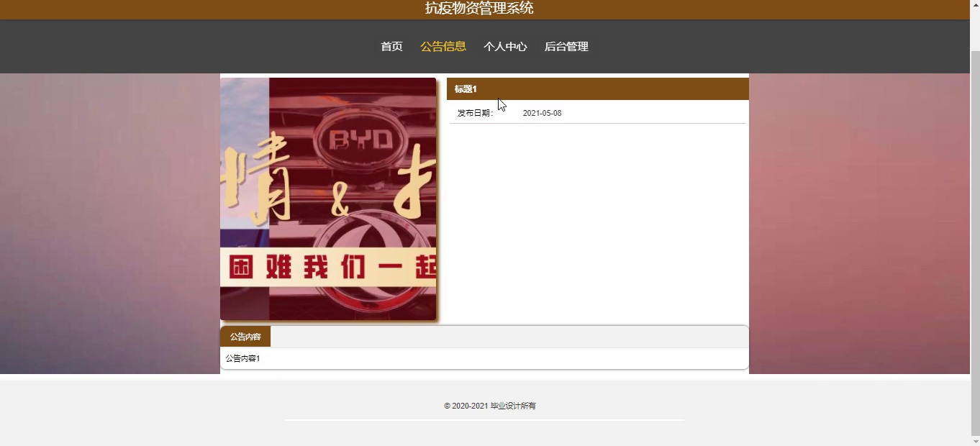Click the 标题1 announcement heading
The image size is (980, 446).
pos(466,89)
